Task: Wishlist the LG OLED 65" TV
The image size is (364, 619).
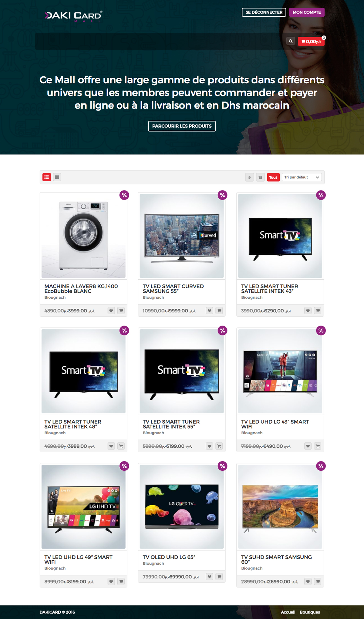Action: pyautogui.click(x=209, y=577)
